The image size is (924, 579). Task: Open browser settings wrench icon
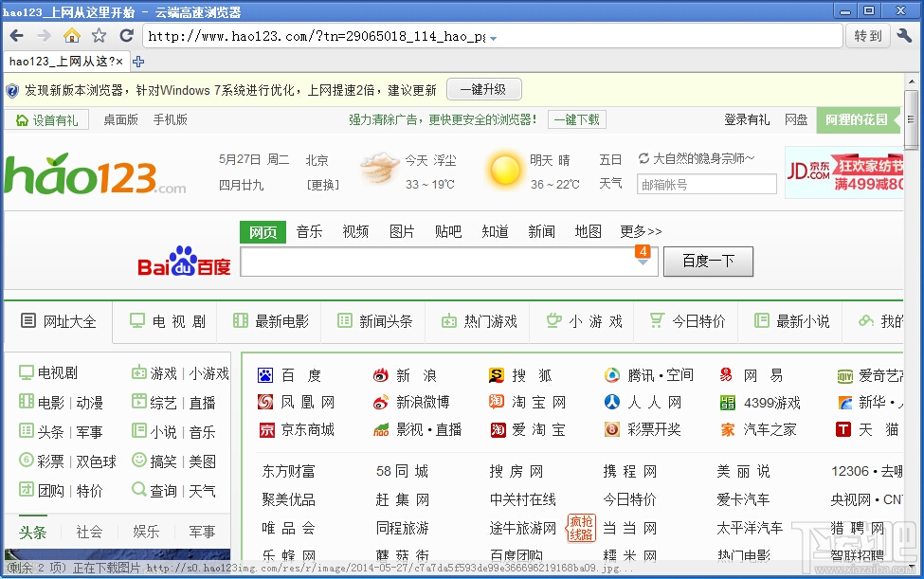[x=904, y=35]
